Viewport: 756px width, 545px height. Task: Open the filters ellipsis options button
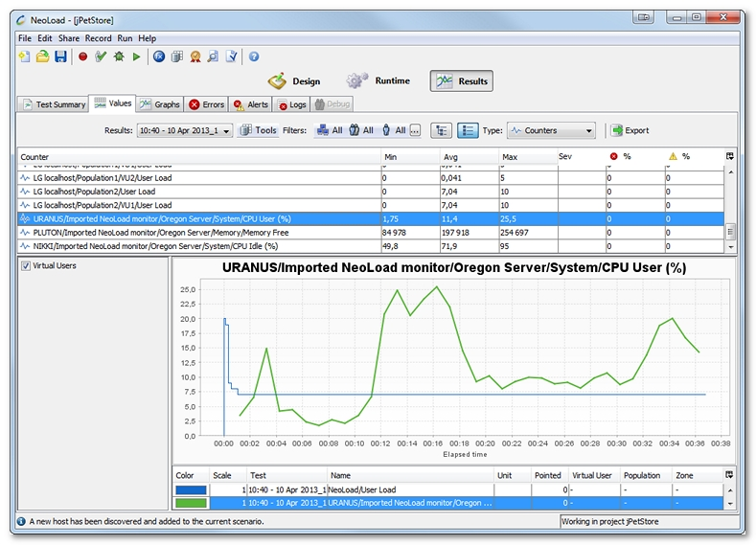tap(415, 131)
